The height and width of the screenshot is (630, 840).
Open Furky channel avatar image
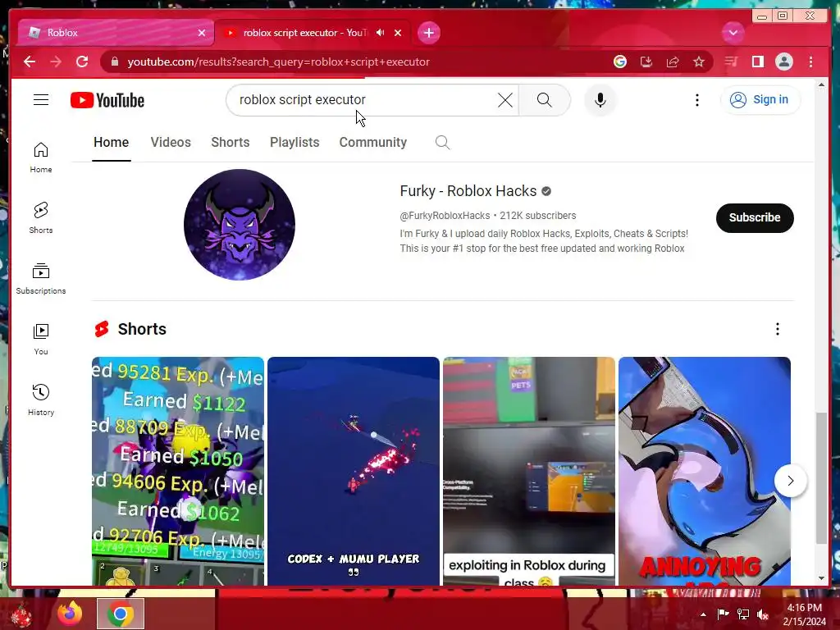[240, 225]
